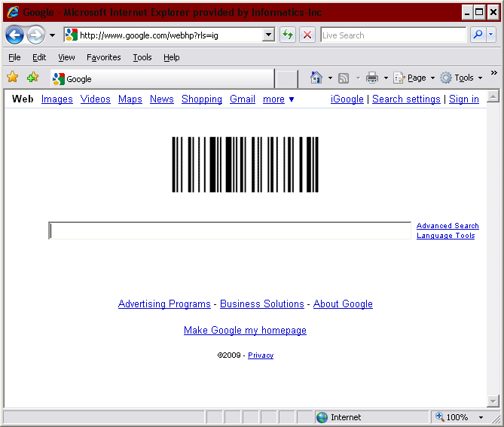This screenshot has width=504, height=427.
Task: Click the red Stop loading icon
Action: tap(307, 35)
